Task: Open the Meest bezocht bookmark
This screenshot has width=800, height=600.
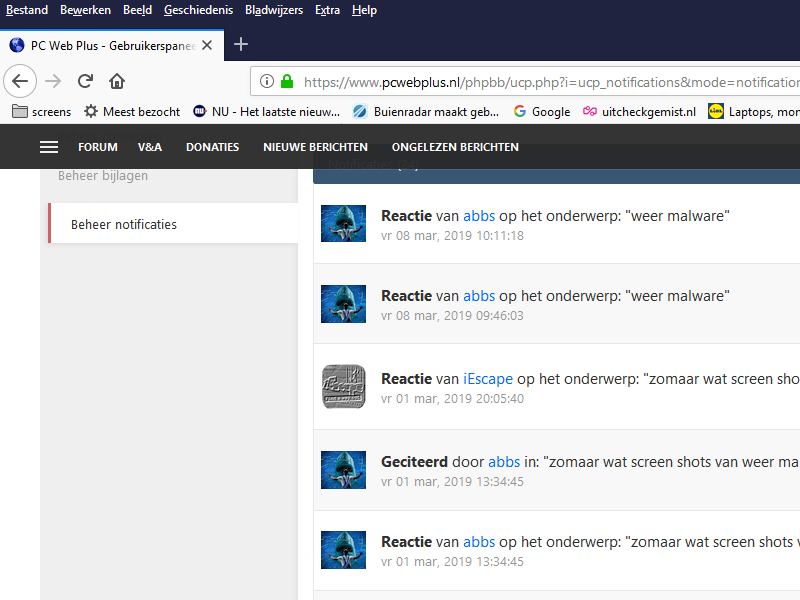Action: 132,111
